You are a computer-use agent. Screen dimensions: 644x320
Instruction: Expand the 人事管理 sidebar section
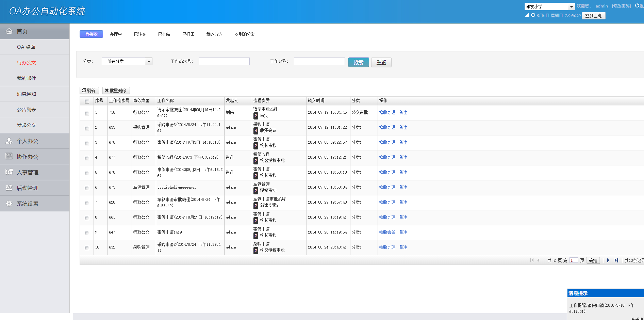[x=35, y=172]
